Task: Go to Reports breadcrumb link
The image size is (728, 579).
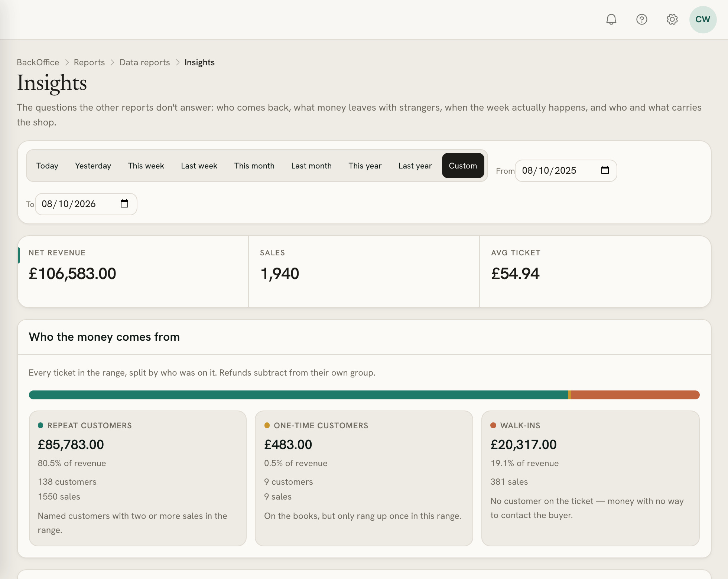Action: [x=89, y=62]
